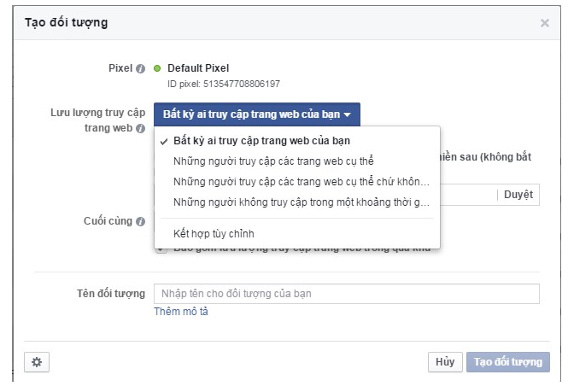The image size is (568, 392).
Task: Open the 'Thêm mô tả' link
Action: (x=181, y=312)
